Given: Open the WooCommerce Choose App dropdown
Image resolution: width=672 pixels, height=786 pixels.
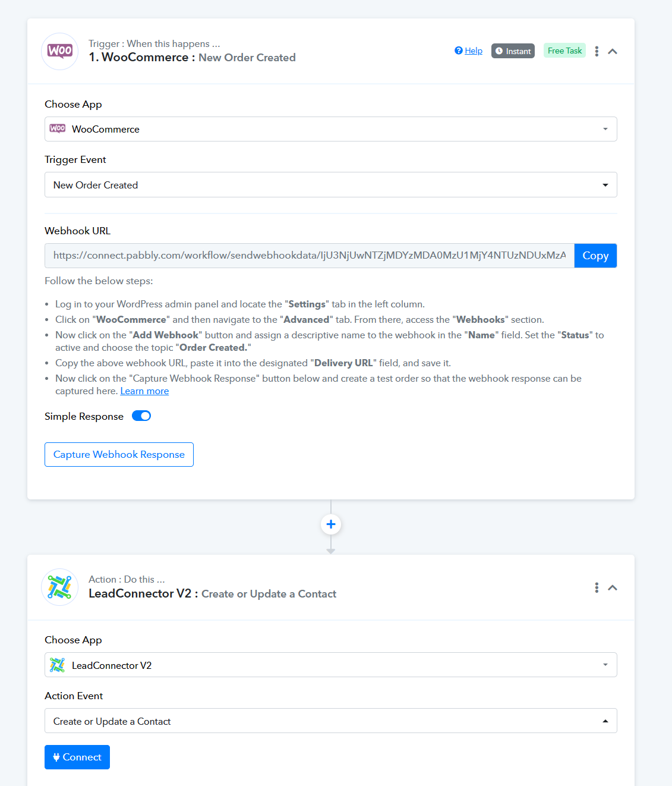Looking at the screenshot, I should (x=331, y=129).
